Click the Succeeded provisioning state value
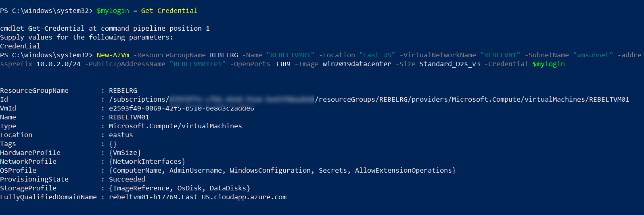 [127, 179]
